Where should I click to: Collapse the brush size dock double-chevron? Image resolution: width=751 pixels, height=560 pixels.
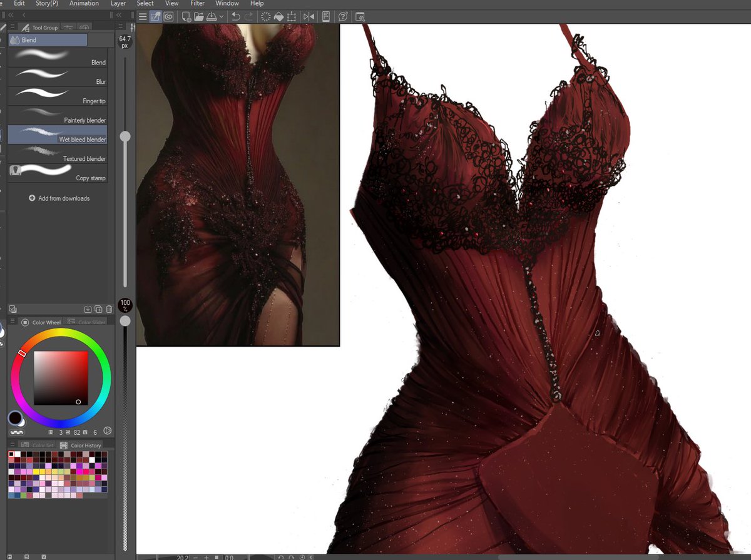click(x=119, y=14)
